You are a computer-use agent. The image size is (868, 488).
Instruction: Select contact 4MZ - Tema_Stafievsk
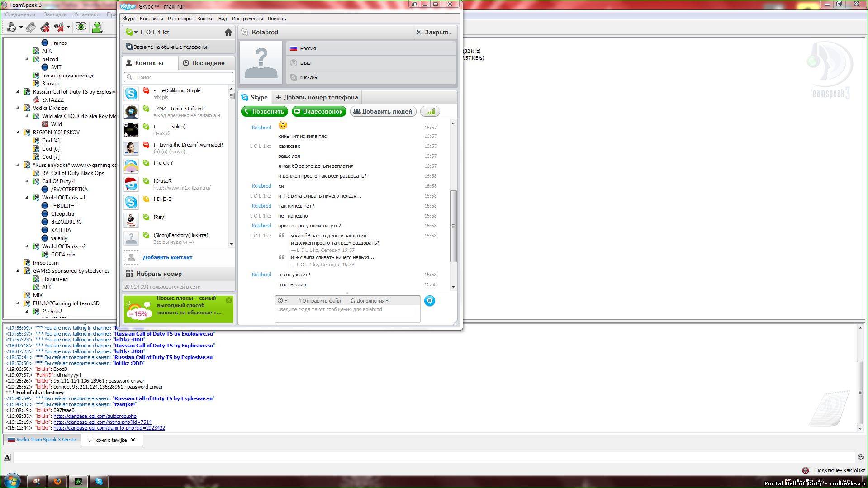tap(175, 112)
